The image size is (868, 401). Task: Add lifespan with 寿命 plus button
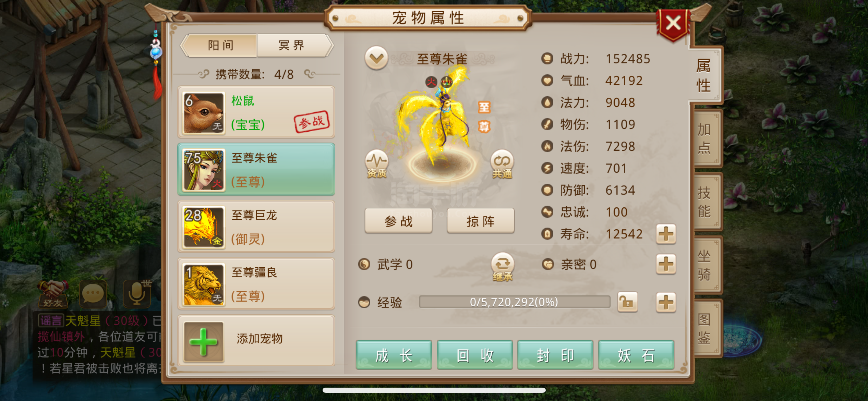(x=666, y=234)
